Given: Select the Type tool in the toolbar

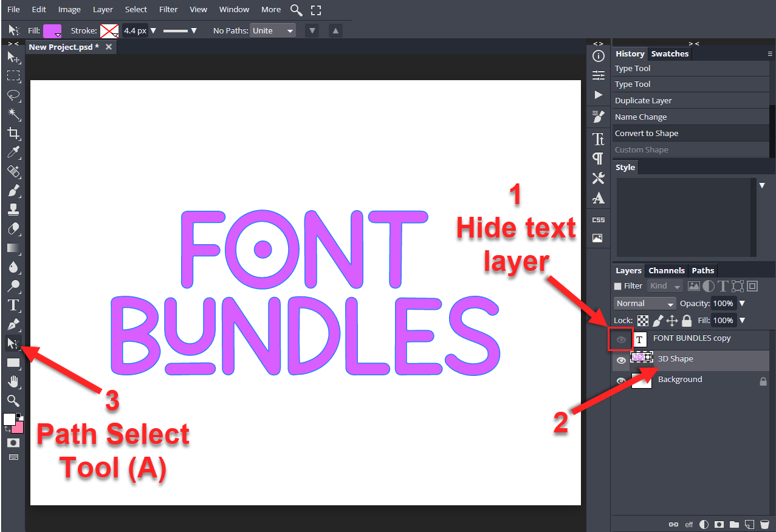Looking at the screenshot, I should tap(13, 305).
